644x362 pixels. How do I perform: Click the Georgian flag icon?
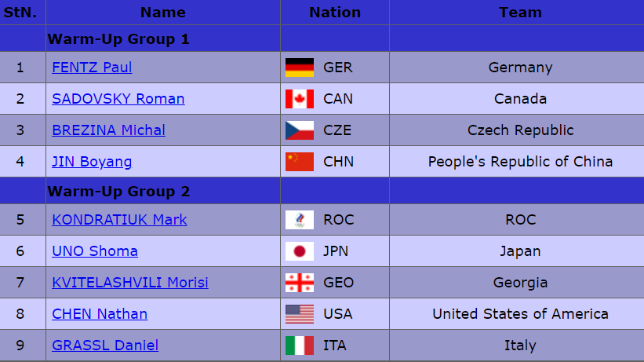pos(299,283)
